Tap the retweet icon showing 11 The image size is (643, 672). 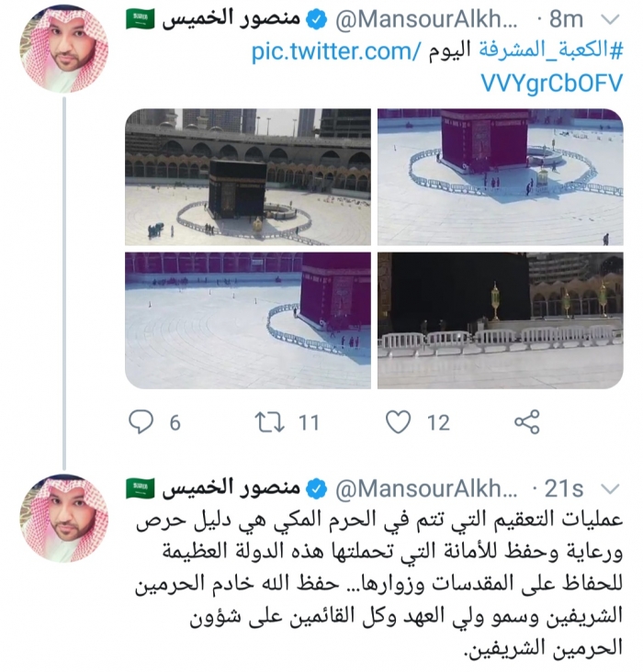pyautogui.click(x=269, y=422)
